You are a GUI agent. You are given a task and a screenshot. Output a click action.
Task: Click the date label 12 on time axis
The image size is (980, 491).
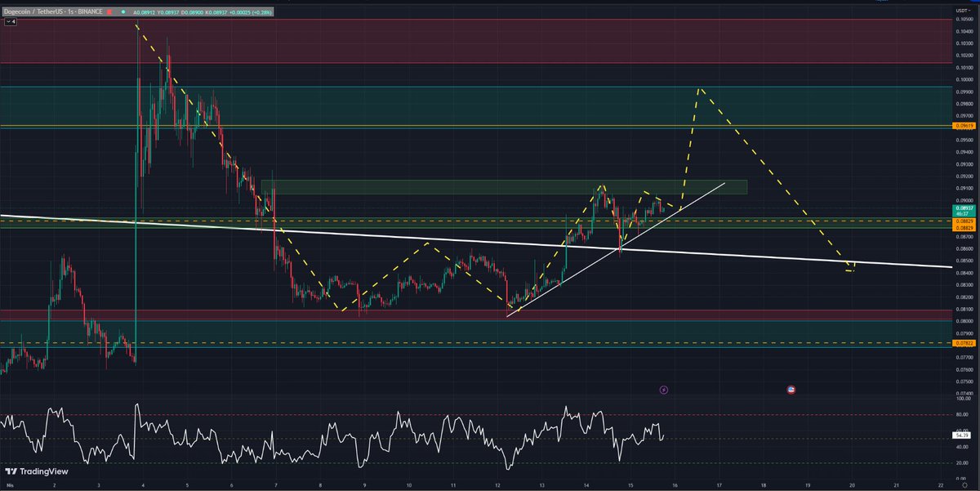pyautogui.click(x=498, y=484)
